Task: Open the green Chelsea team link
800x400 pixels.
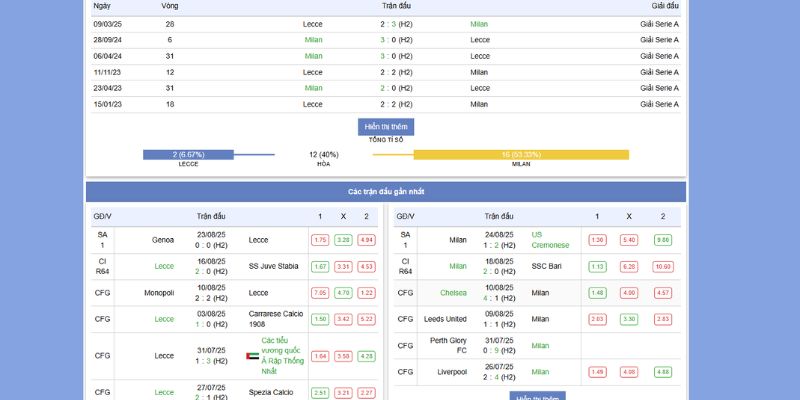Action: coord(453,293)
